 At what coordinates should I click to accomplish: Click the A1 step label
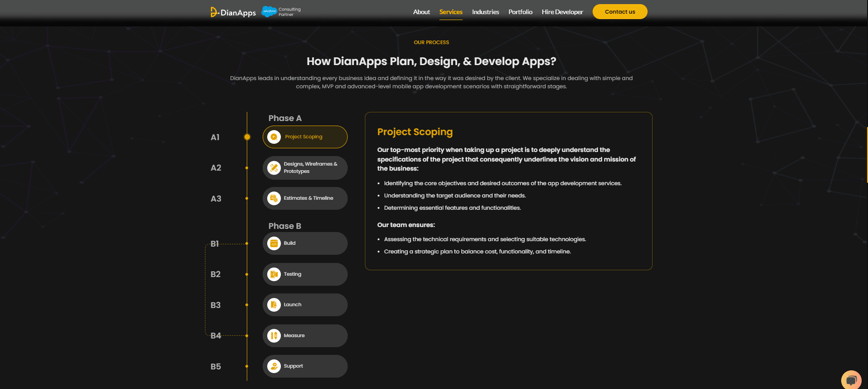click(x=215, y=137)
